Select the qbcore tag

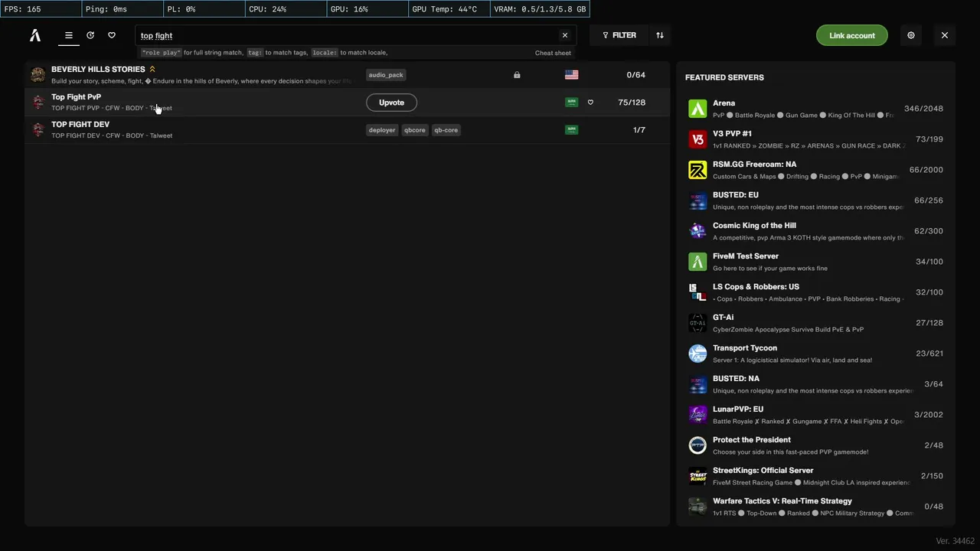pyautogui.click(x=415, y=130)
